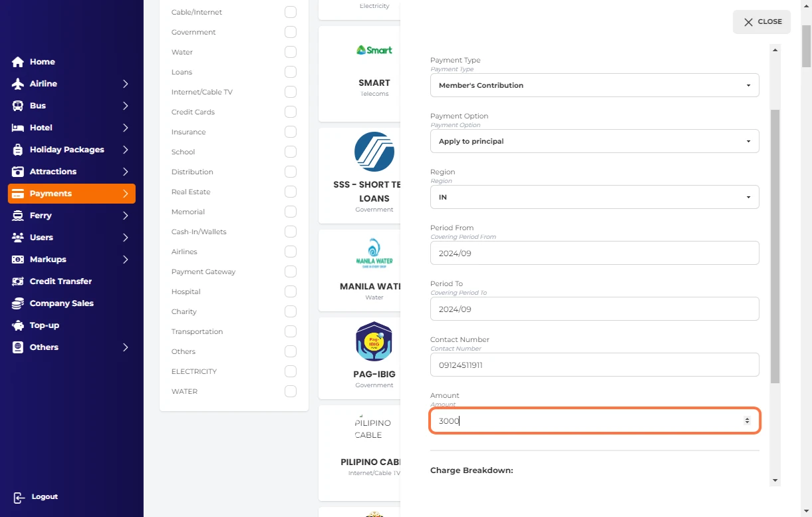Close the payment form panel
The height and width of the screenshot is (517, 812).
pyautogui.click(x=761, y=22)
